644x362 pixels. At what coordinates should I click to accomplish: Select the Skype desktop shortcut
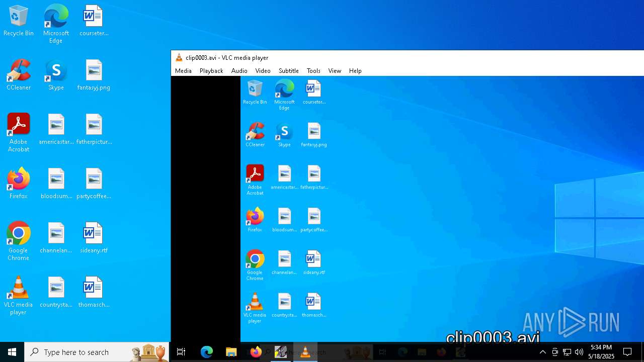coord(56,75)
